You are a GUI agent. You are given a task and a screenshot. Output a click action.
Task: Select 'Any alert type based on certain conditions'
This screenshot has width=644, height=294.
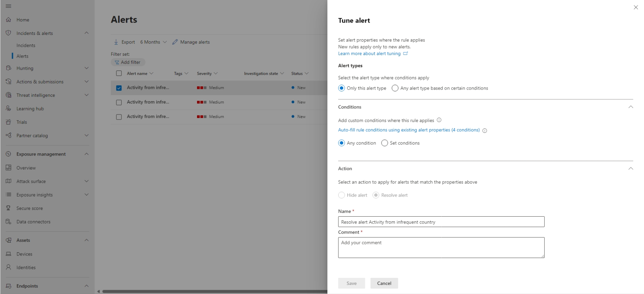coord(395,88)
